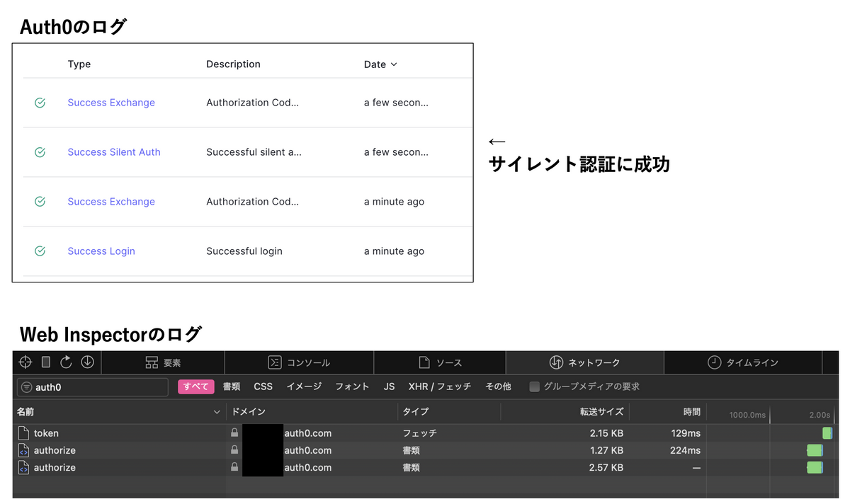Sort by the タイプ column header
The width and height of the screenshot is (850, 504).
[x=416, y=412]
